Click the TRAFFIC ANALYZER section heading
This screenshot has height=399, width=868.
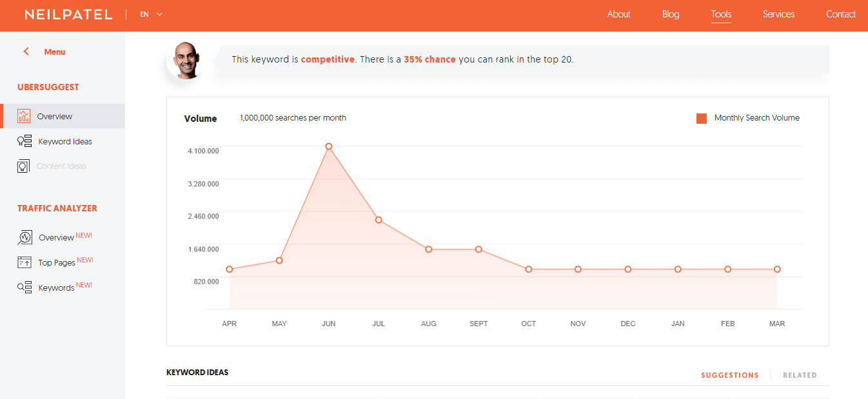click(x=57, y=208)
